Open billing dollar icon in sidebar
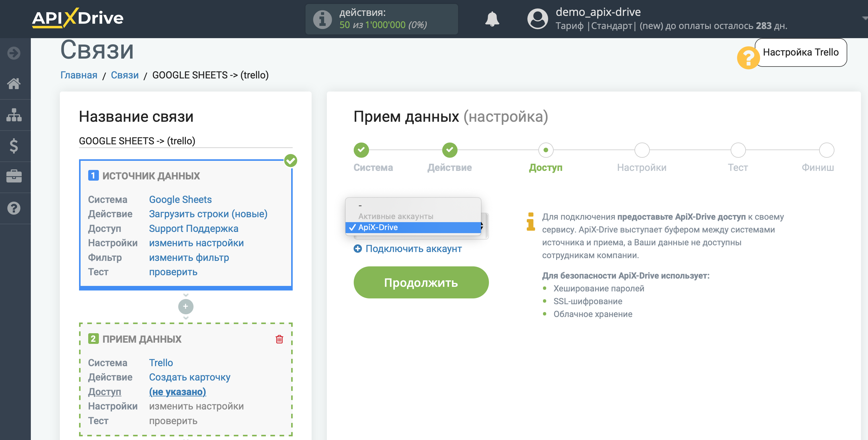 pos(14,146)
